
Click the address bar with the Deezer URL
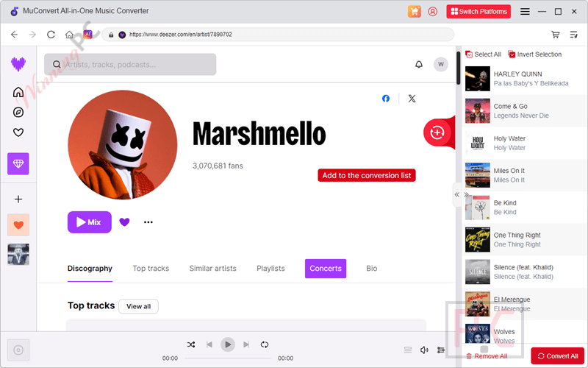[278, 35]
